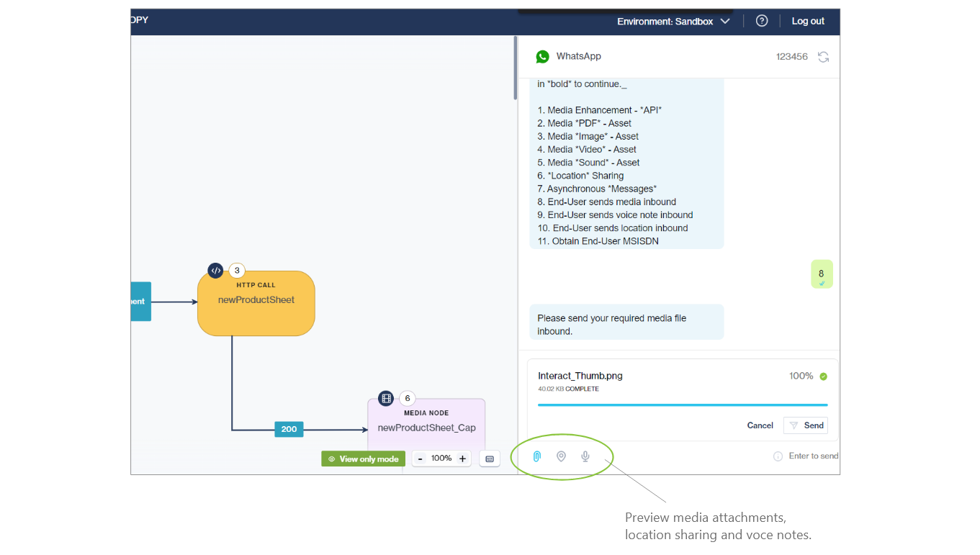The height and width of the screenshot is (555, 980).
Task: Click the WhatsApp logo icon
Action: 542,57
